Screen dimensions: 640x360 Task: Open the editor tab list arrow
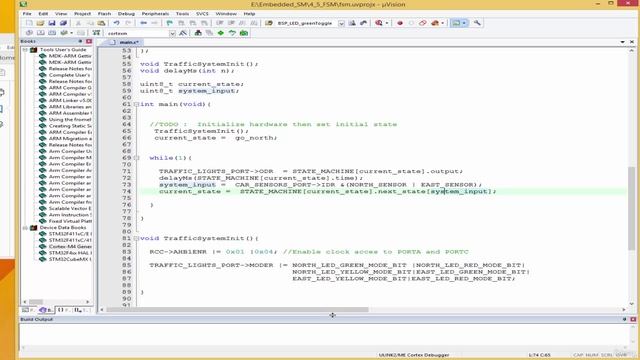coord(622,42)
